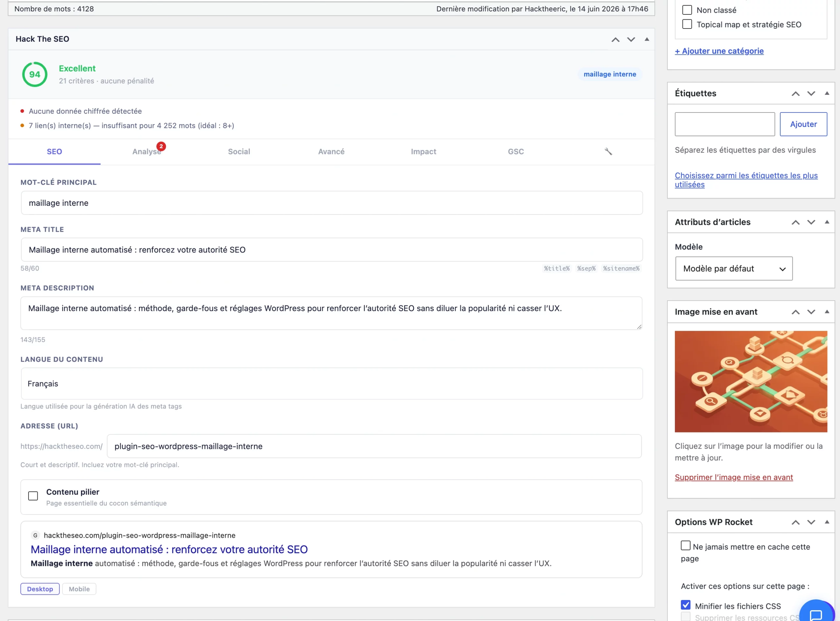840x621 pixels.
Task: Focus the URL slug input field
Action: pos(374,446)
